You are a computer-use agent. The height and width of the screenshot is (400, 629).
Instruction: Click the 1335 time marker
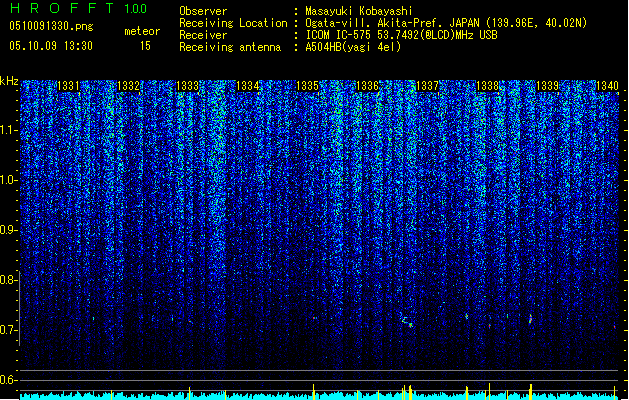pyautogui.click(x=308, y=86)
